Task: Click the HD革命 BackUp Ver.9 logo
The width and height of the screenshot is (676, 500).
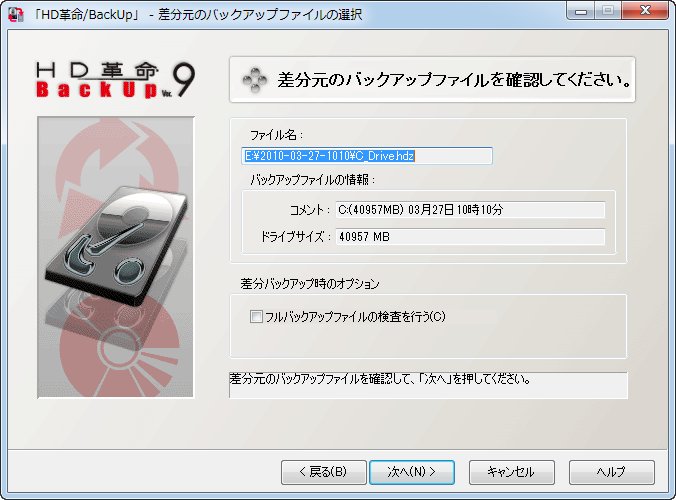Action: point(115,80)
